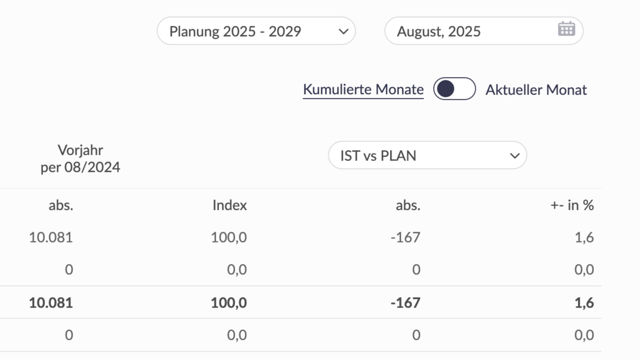This screenshot has height=360, width=640.
Task: Click the IST vs PLAN chevron arrow
Action: pyautogui.click(x=515, y=156)
